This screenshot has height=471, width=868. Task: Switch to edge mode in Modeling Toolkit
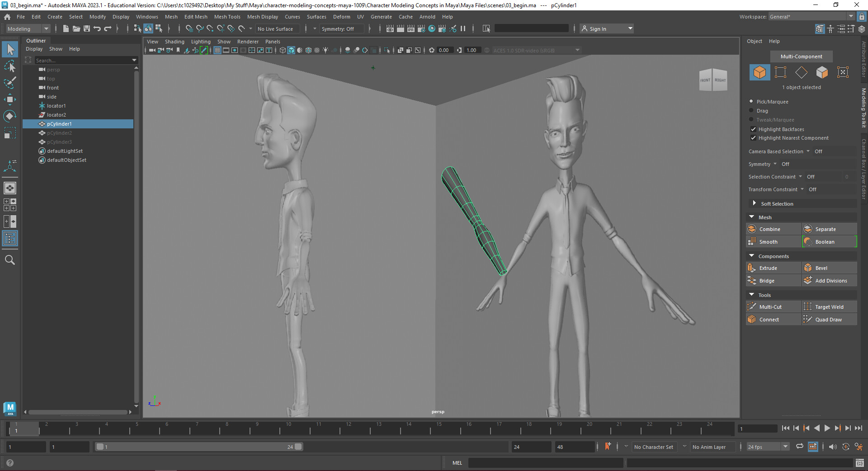click(802, 72)
